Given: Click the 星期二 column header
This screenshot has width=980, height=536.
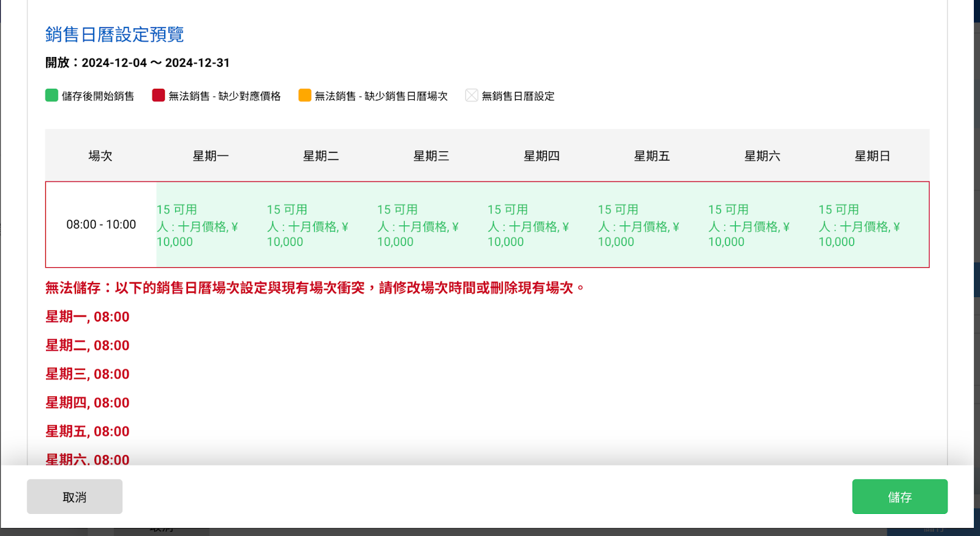Looking at the screenshot, I should click(321, 156).
